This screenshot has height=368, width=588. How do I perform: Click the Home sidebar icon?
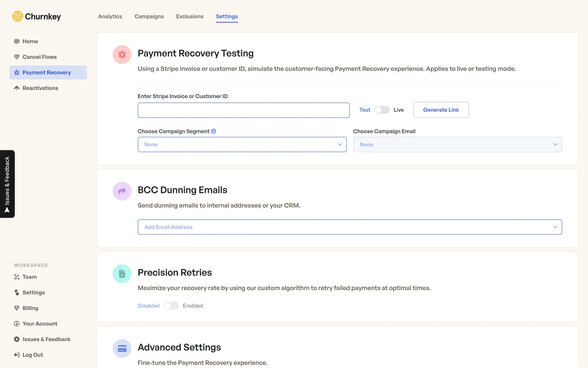(17, 41)
